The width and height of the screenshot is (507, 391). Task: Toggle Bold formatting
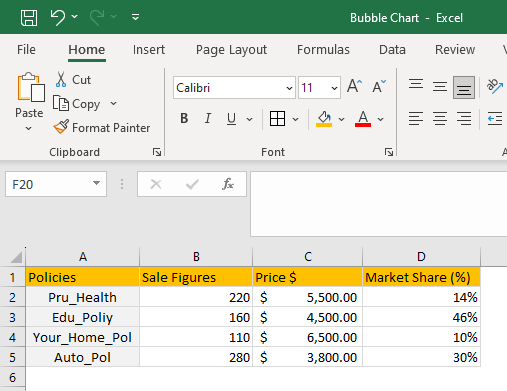(x=184, y=118)
